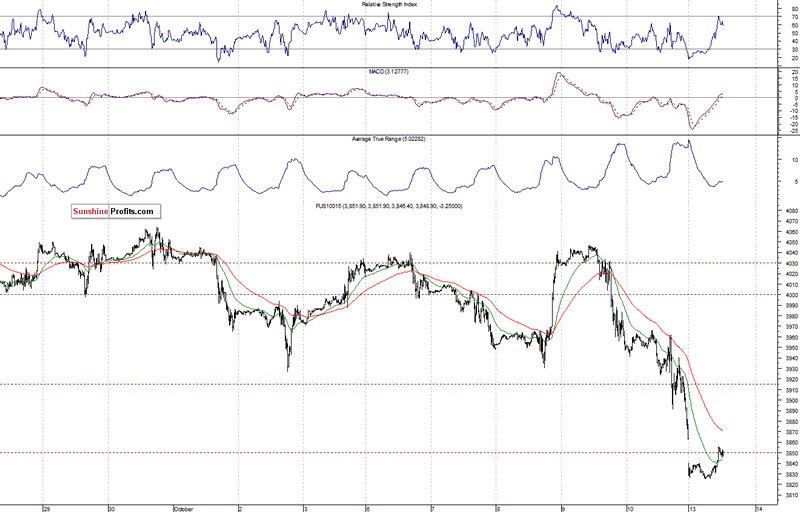The height and width of the screenshot is (512, 800).
Task: Click the MACD (3.12777) indicator title
Action: click(x=391, y=73)
